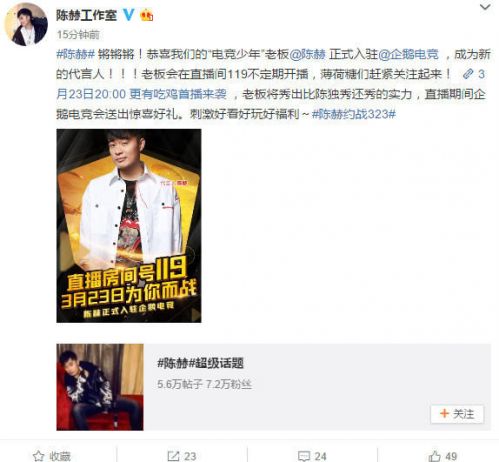This screenshot has width=499, height=462.
Task: Click the 15分钟前 timestamp
Action: [78, 34]
